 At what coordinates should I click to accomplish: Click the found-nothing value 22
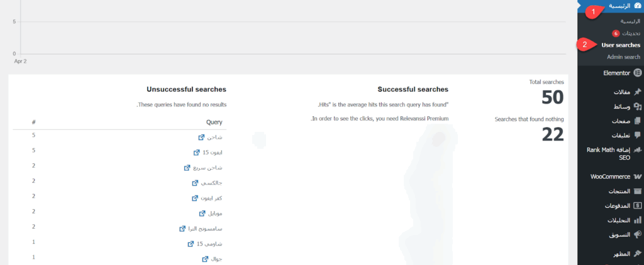(552, 134)
